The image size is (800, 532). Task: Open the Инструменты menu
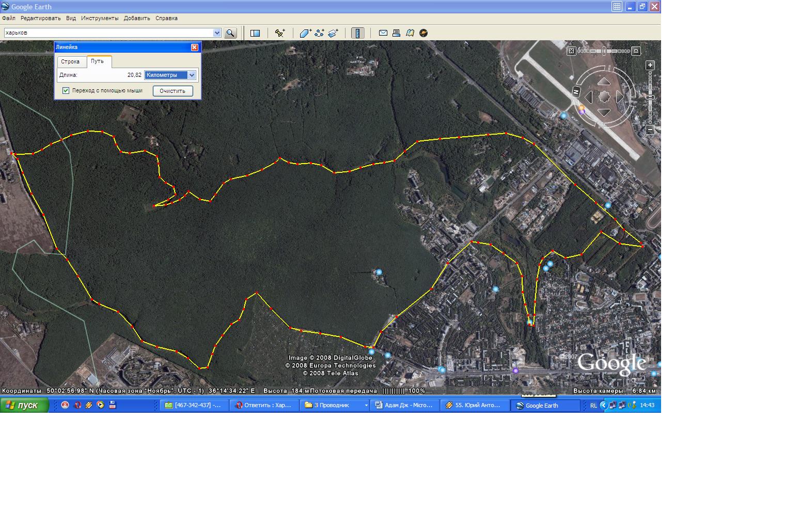pyautogui.click(x=100, y=18)
